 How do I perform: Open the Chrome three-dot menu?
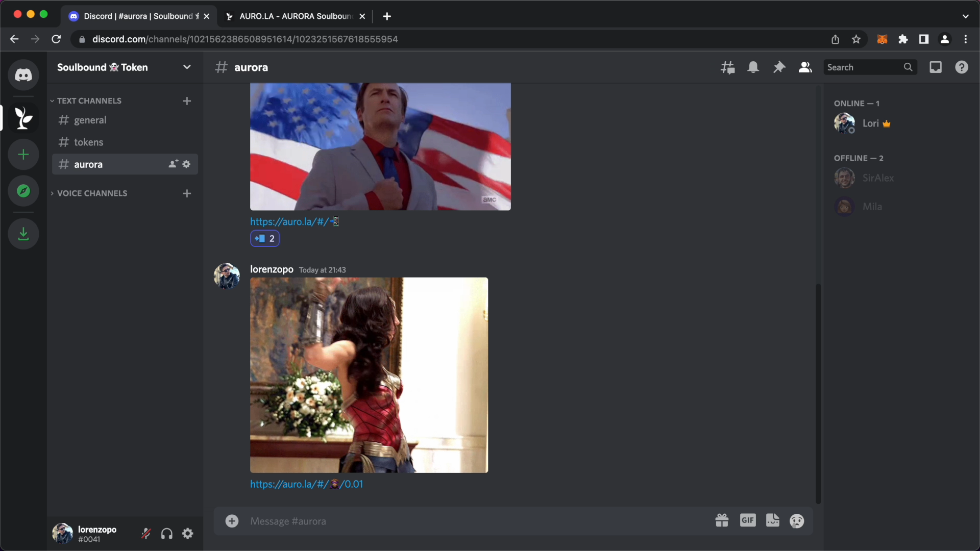(x=966, y=39)
